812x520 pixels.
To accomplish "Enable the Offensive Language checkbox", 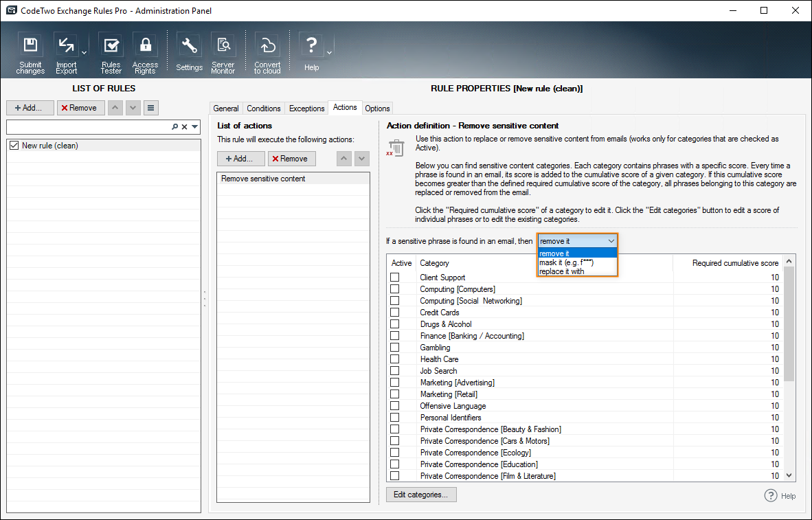I will [395, 405].
